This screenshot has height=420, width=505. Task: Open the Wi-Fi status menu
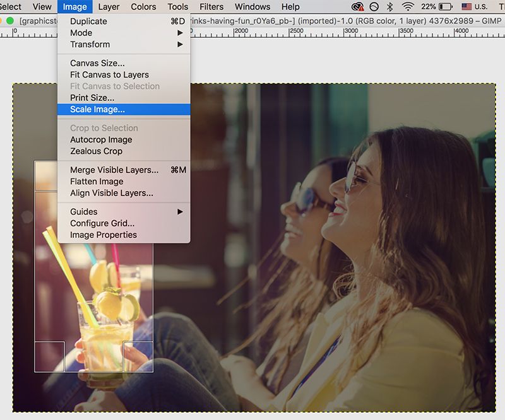click(x=407, y=7)
